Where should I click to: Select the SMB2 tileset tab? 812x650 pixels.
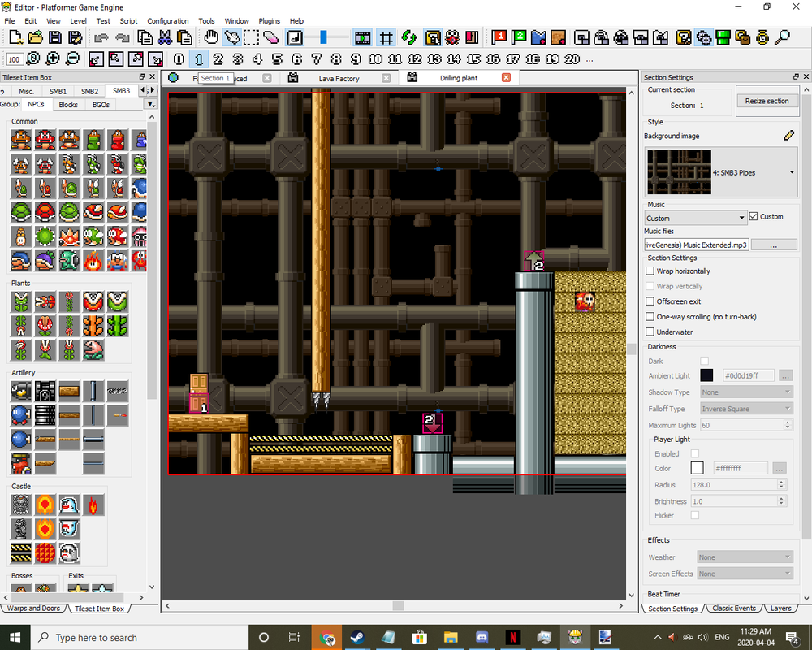pyautogui.click(x=89, y=91)
